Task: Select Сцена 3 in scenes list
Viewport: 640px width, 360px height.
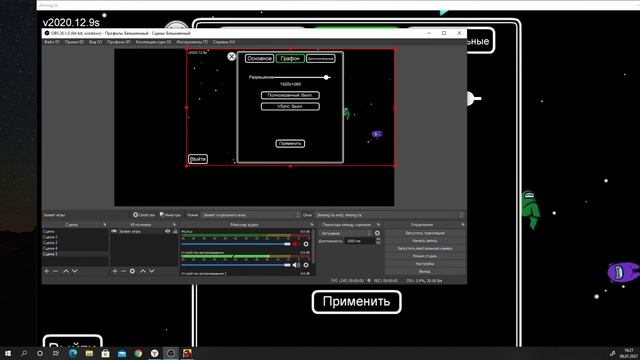Action: [x=75, y=242]
